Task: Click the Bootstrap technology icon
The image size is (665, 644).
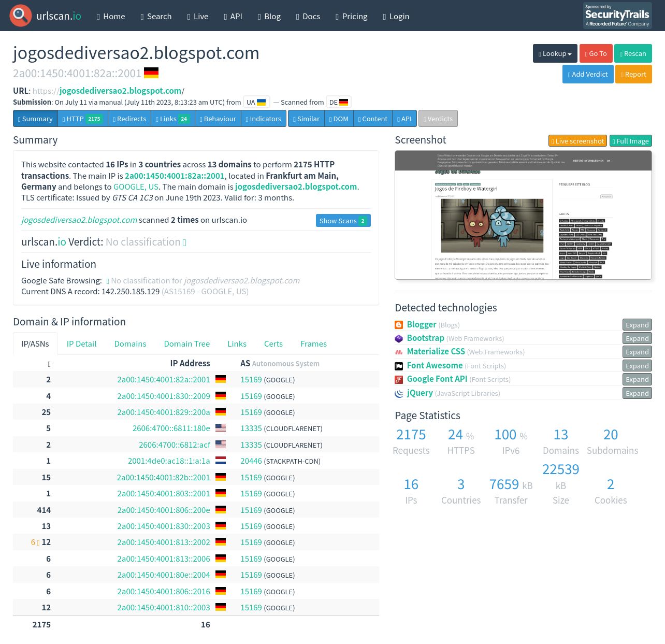Action: (x=399, y=338)
